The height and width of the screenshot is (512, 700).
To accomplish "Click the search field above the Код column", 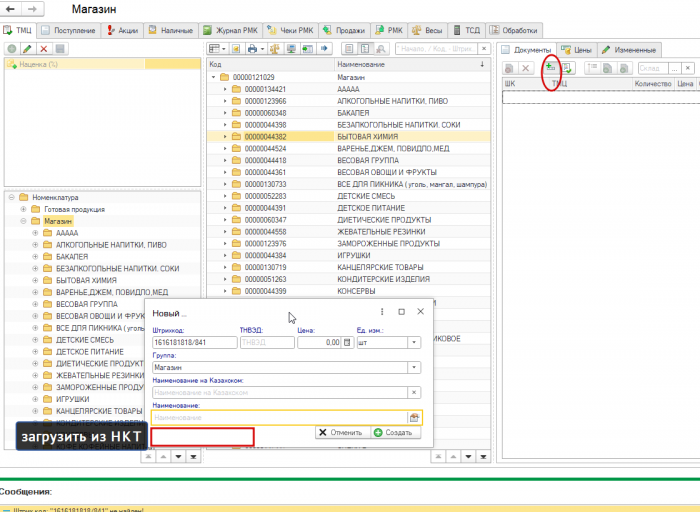I will coord(437,49).
